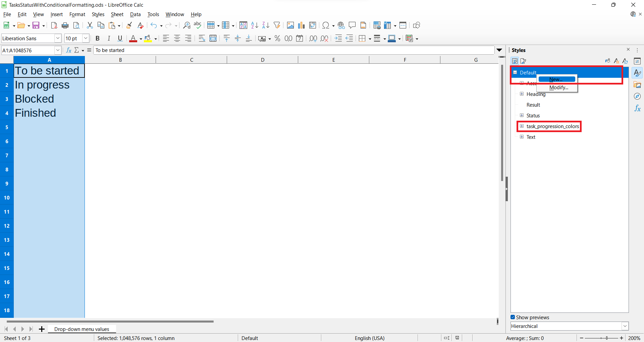The width and height of the screenshot is (644, 342).
Task: Toggle Wrap Text for the selection
Action: pos(202,39)
